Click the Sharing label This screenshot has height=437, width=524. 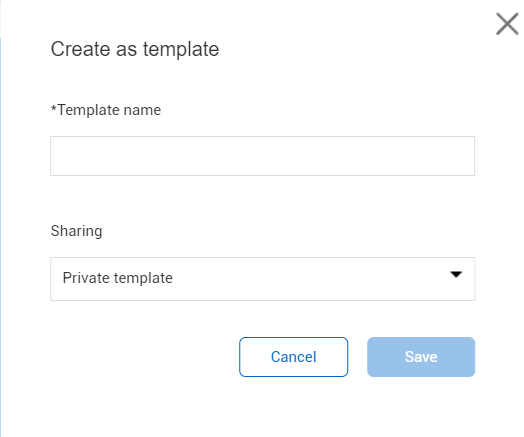pyautogui.click(x=77, y=231)
